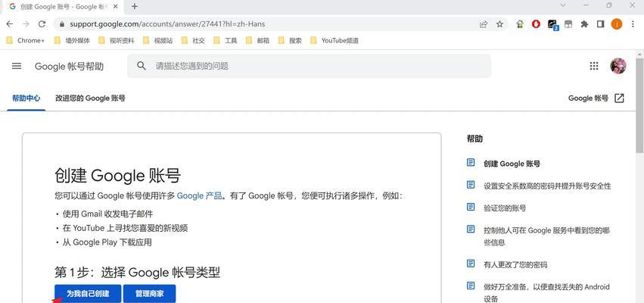This screenshot has width=644, height=303.
Task: Follow the Google 产品 hyperlink
Action: click(200, 195)
